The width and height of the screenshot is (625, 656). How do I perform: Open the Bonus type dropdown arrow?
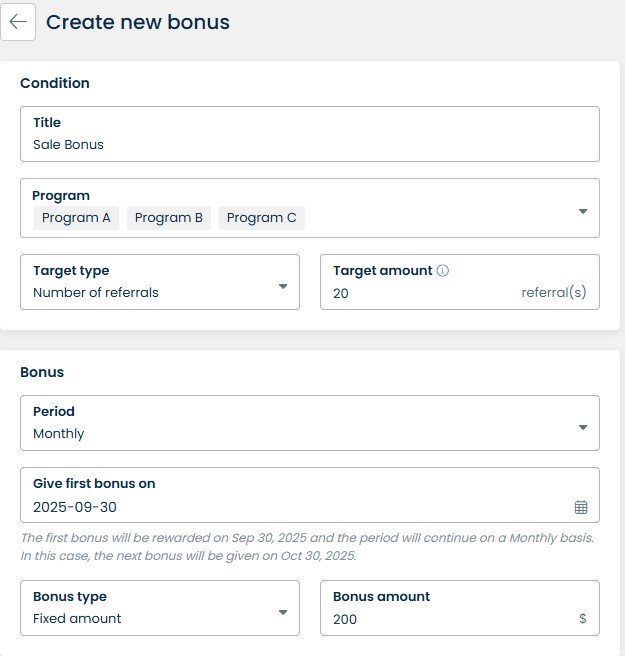click(x=283, y=612)
